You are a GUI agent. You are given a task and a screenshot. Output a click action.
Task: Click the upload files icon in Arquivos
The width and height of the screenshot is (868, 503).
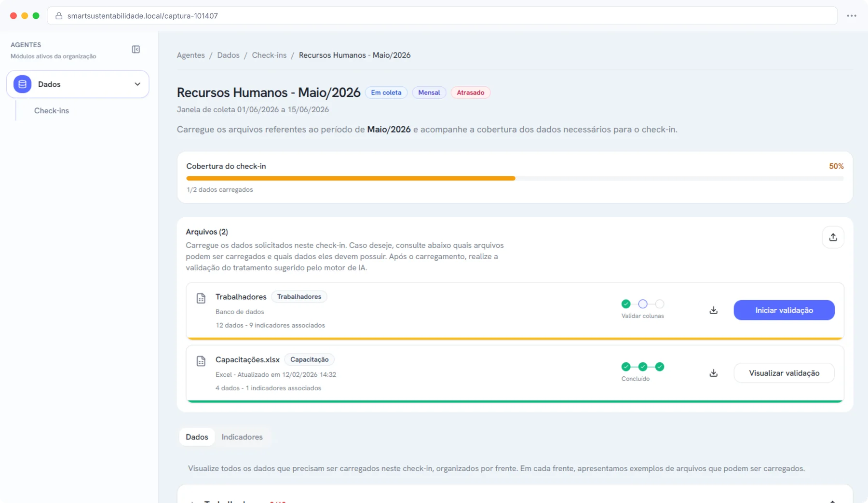833,238
